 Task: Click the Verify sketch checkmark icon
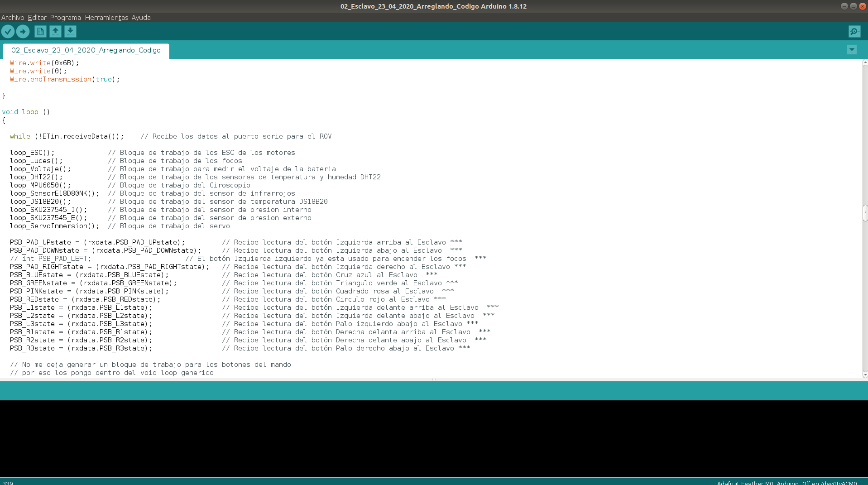tap(8, 31)
